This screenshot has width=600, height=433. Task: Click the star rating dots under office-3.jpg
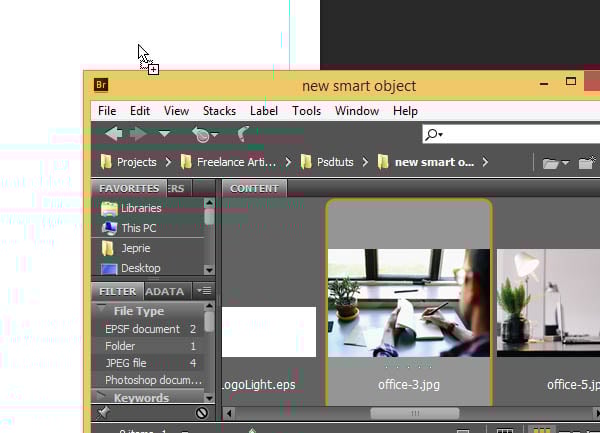point(409,367)
